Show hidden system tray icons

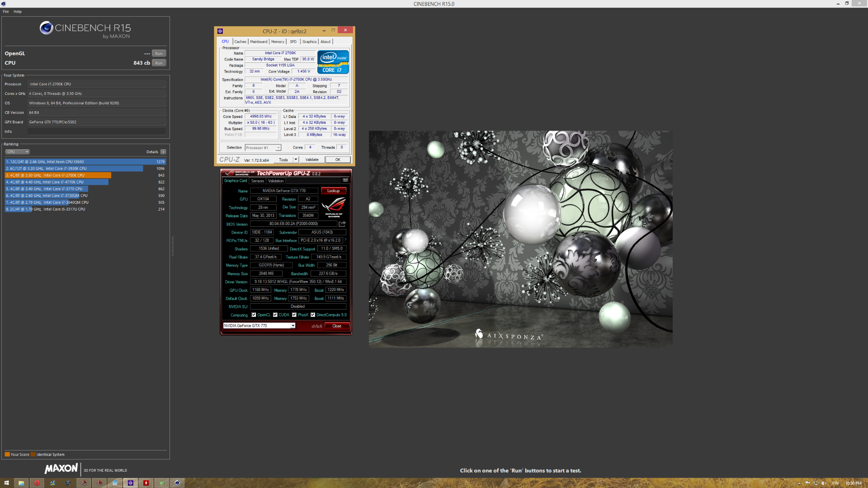pyautogui.click(x=799, y=483)
